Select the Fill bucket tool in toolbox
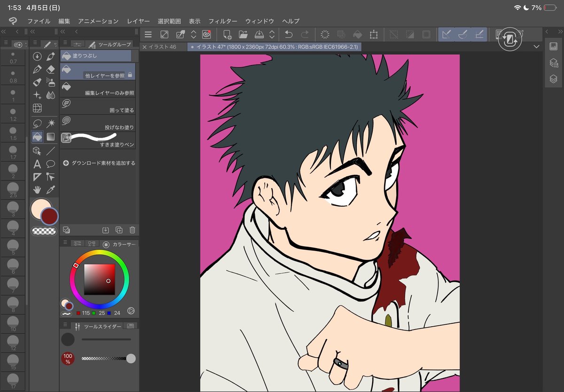Screen dimensions: 564x392 (x=37, y=137)
